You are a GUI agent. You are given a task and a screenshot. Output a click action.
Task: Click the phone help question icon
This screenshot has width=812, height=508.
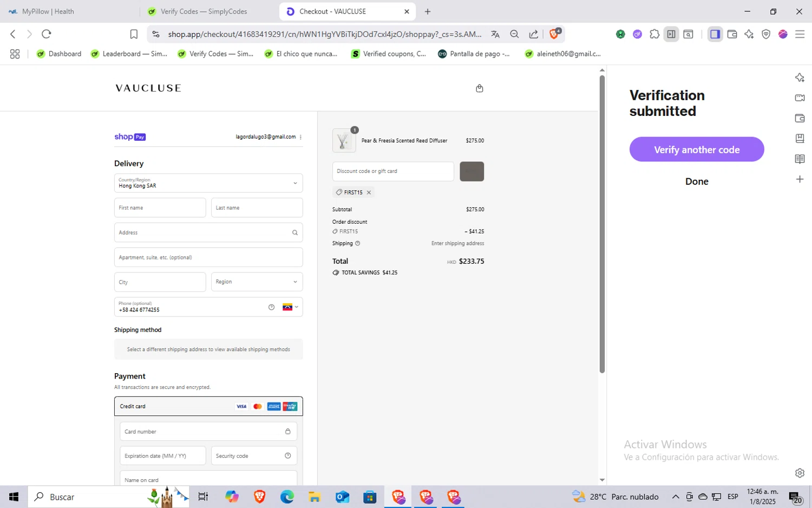(271, 307)
